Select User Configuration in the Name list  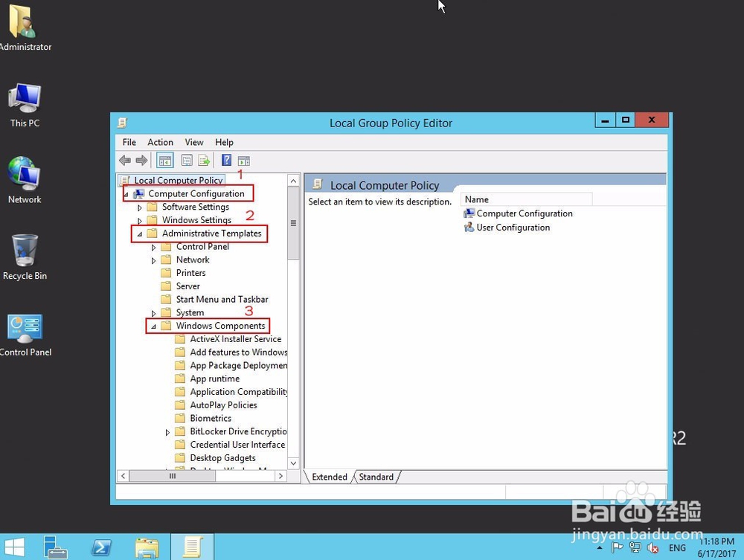507,227
